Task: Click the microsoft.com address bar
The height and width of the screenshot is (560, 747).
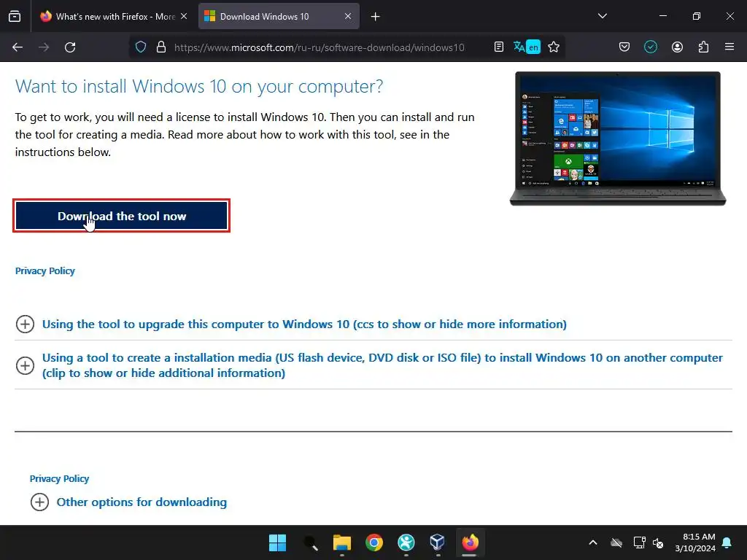Action: 320,47
